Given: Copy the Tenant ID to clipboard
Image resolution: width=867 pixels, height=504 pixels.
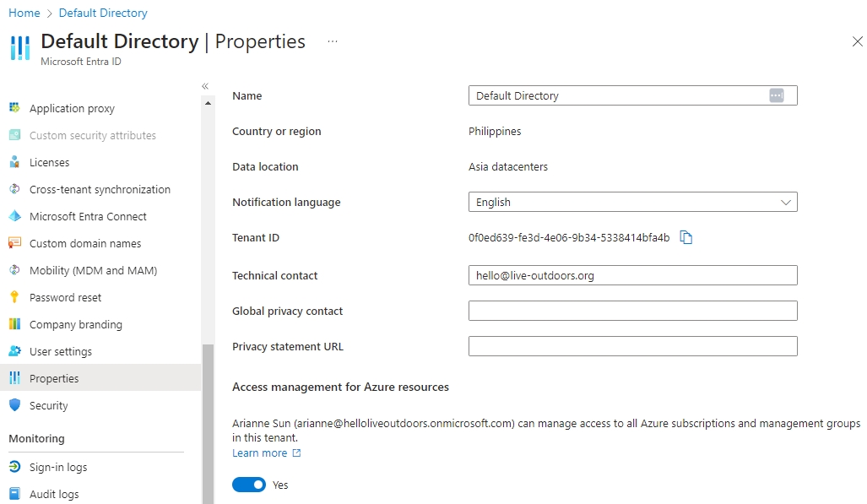Looking at the screenshot, I should pos(686,238).
